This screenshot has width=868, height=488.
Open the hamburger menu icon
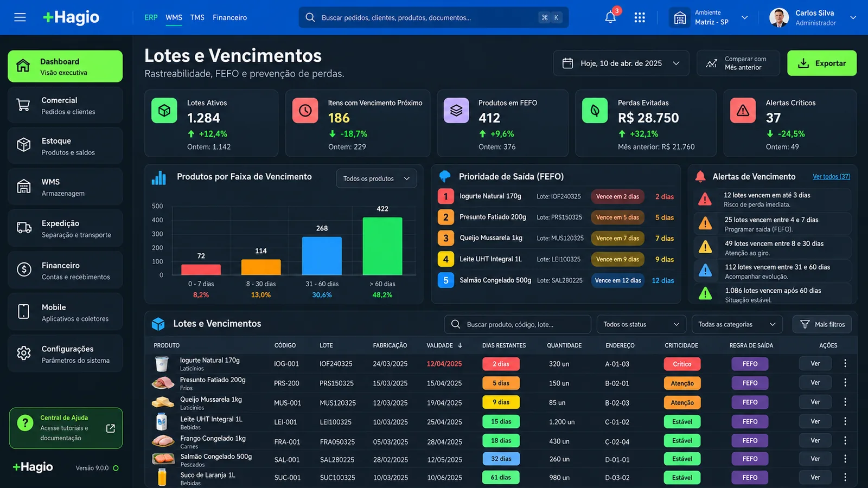point(20,17)
